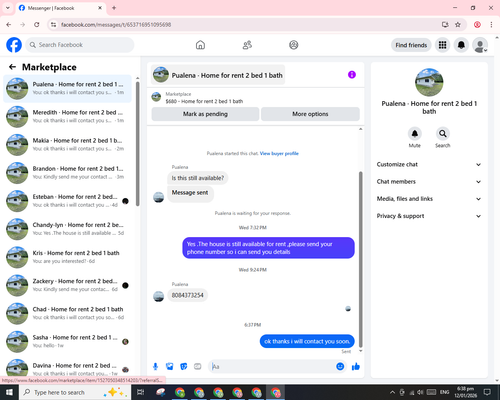Expand Privacy & support section
Image resolution: width=500 pixels, height=400 pixels.
(429, 216)
